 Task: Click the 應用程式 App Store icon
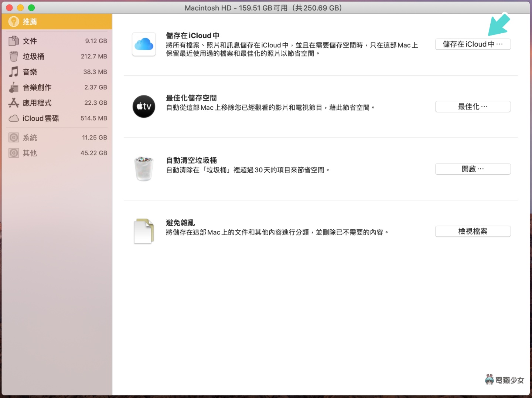(x=14, y=103)
